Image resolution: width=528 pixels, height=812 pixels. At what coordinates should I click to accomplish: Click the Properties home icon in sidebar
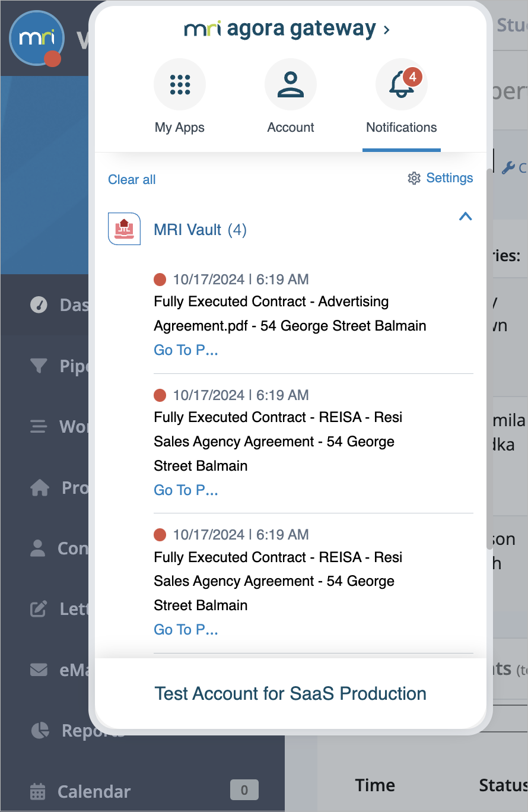click(x=40, y=488)
